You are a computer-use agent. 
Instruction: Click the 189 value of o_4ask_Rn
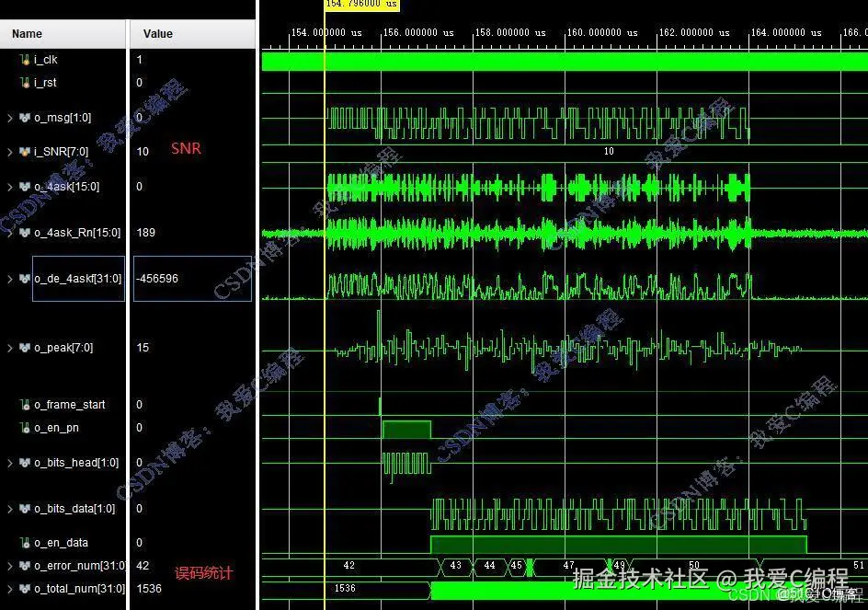[x=145, y=233]
